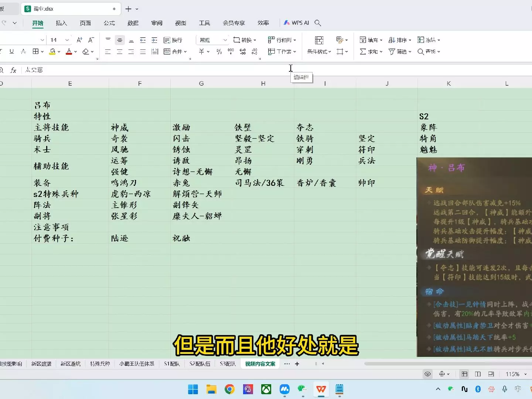Increase font size with A+ button

(x=79, y=40)
